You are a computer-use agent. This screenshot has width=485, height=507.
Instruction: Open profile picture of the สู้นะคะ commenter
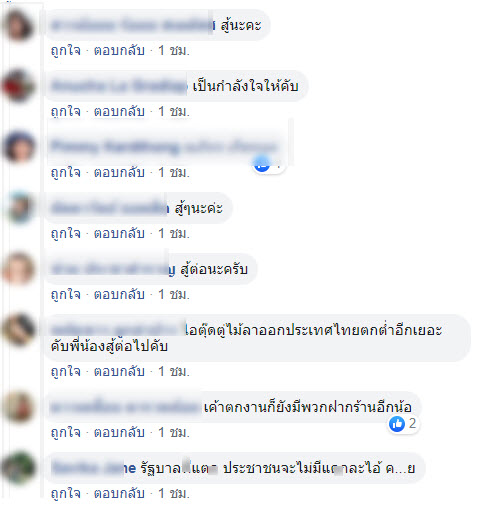pos(18,25)
